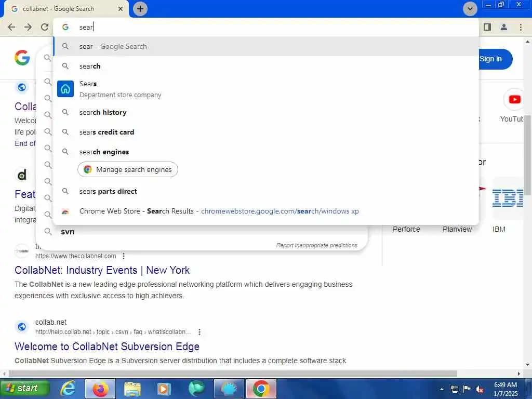This screenshot has width=532, height=399.
Task: Open a new tab with the plus button
Action: coord(140,9)
